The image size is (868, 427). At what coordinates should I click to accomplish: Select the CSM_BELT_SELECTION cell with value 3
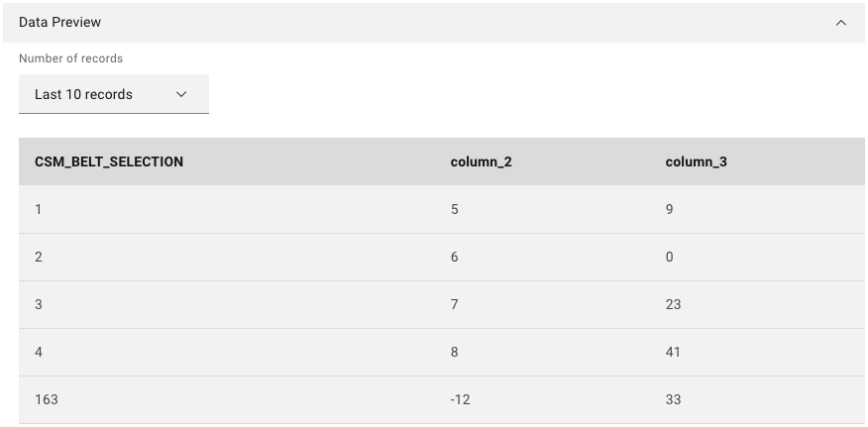click(39, 304)
